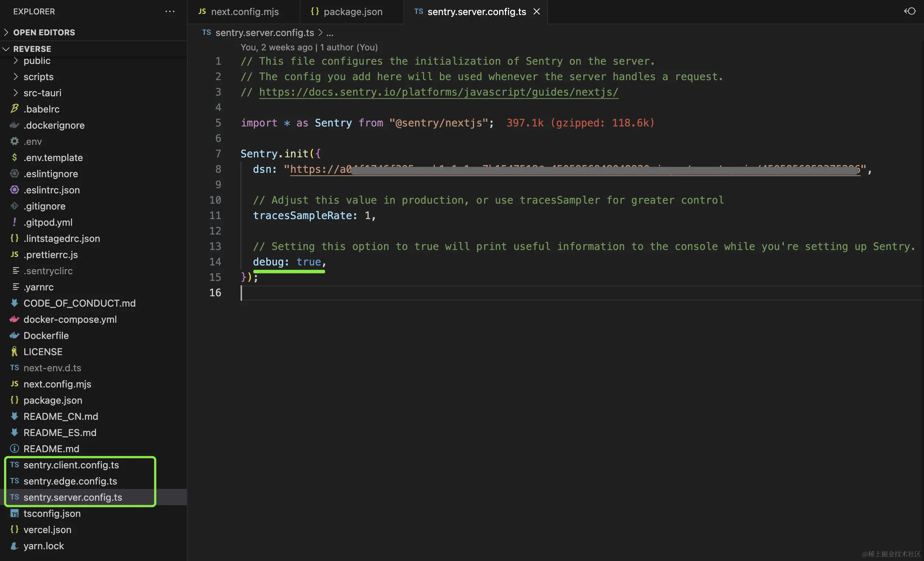
Task: Click the TS icon in breadcrumb path
Action: point(206,33)
